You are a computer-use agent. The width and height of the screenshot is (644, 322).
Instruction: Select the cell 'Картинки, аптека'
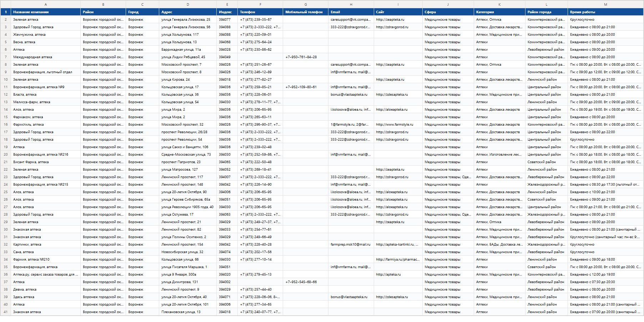tap(46, 245)
